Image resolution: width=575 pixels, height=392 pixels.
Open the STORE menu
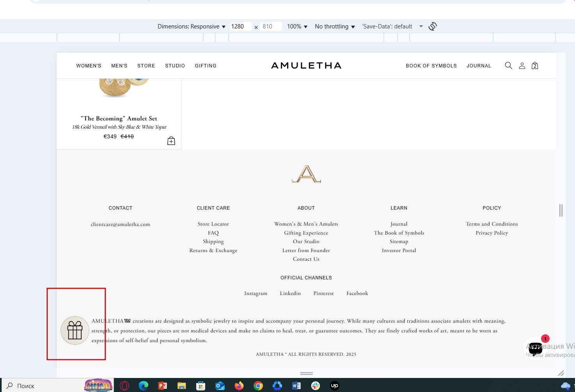coord(146,66)
